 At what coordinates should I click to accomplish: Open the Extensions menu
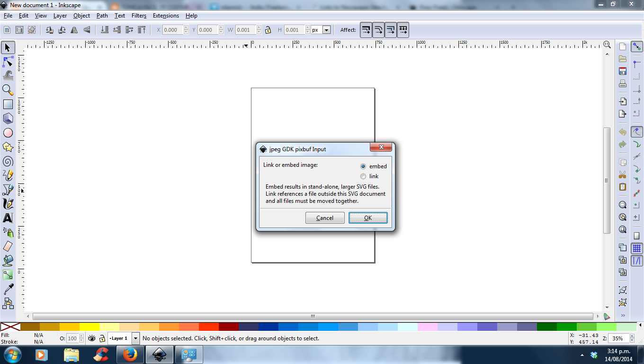coord(166,16)
